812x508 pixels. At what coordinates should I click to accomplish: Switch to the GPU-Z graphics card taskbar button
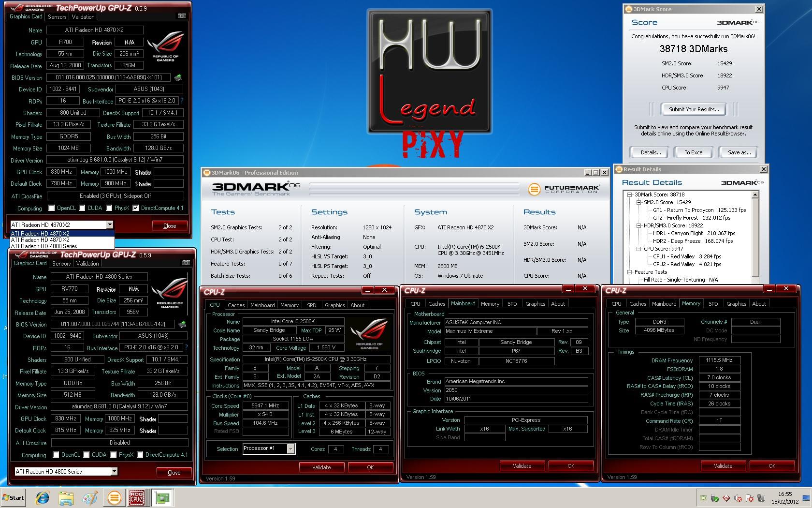click(x=163, y=497)
